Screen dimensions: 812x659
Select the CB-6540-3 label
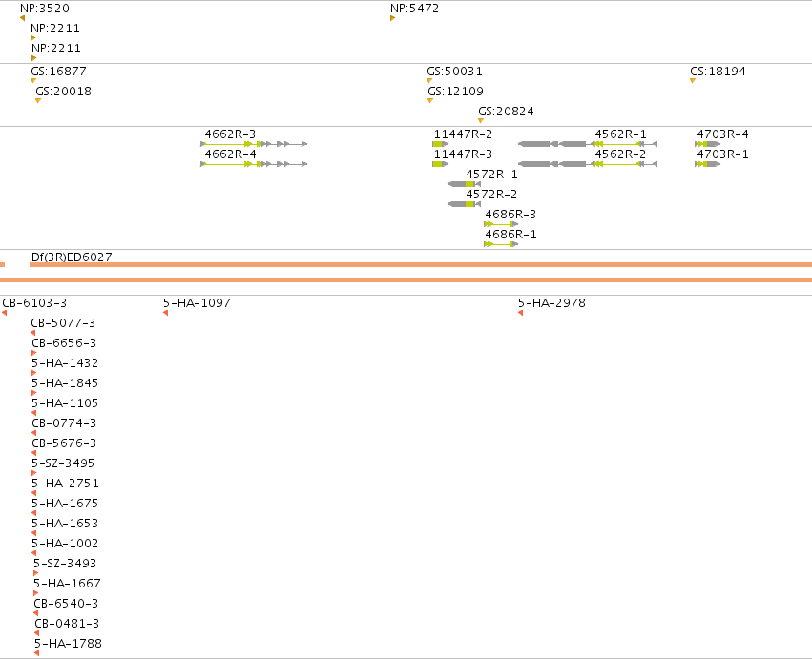(x=66, y=604)
